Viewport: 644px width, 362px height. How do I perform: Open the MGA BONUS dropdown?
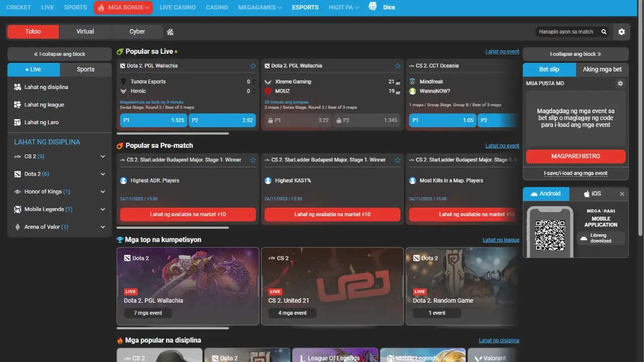pyautogui.click(x=123, y=8)
